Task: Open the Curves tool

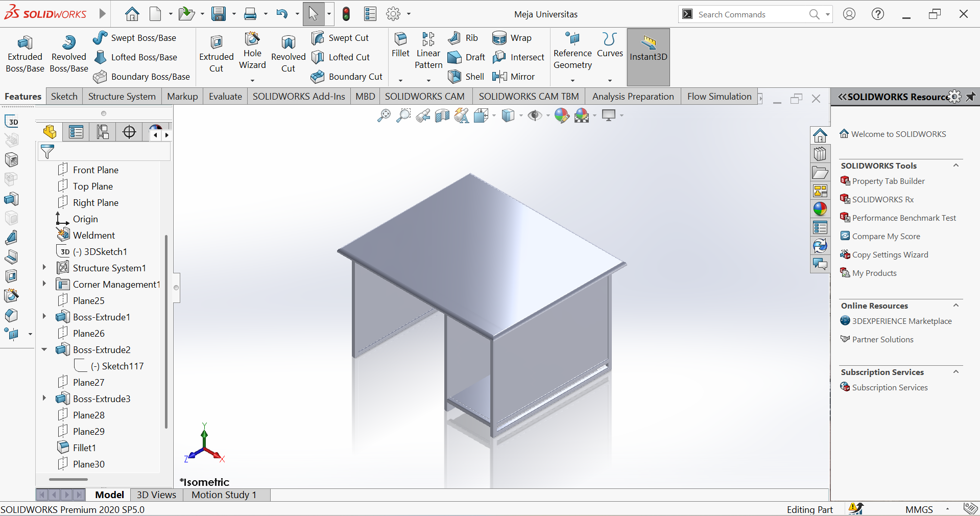Action: 610,45
